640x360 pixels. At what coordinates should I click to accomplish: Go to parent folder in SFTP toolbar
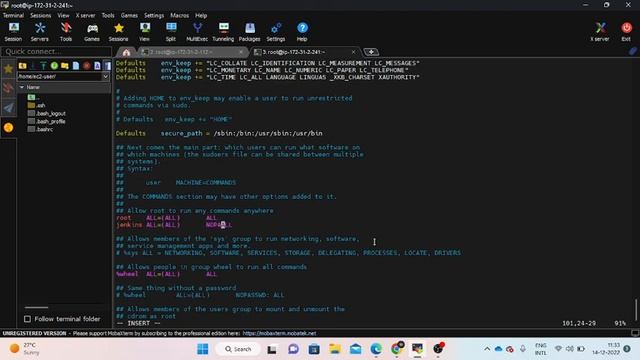[22, 66]
